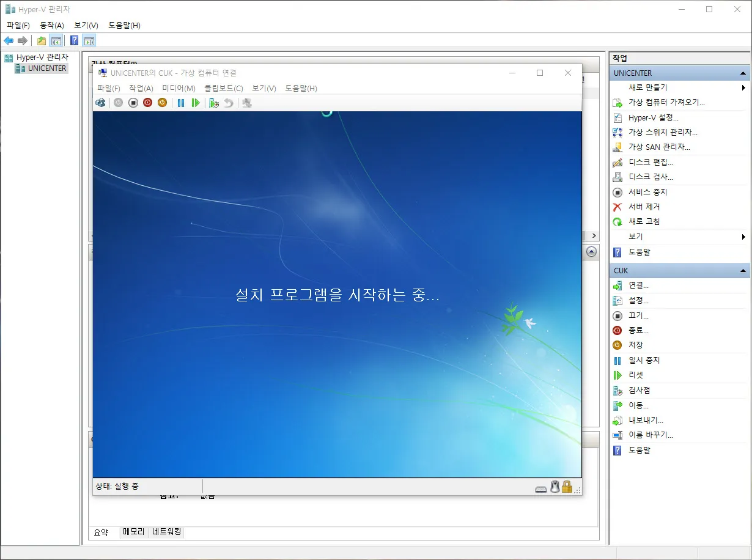The image size is (752, 560).
Task: Shut down the guest OS via red icon
Action: click(147, 103)
